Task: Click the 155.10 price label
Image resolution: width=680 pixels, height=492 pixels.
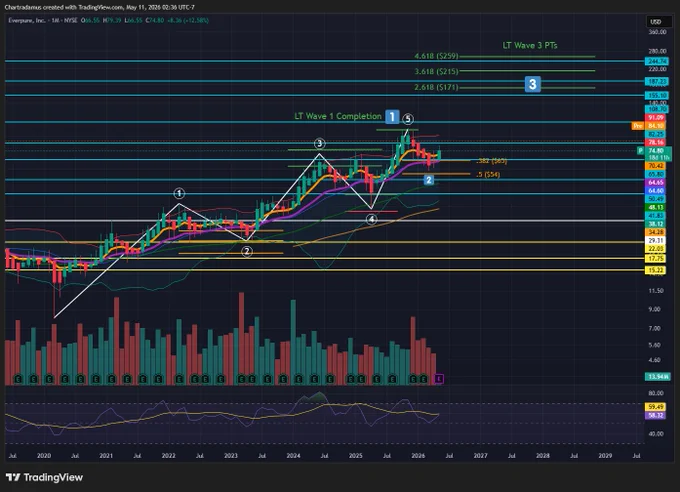Action: point(657,95)
